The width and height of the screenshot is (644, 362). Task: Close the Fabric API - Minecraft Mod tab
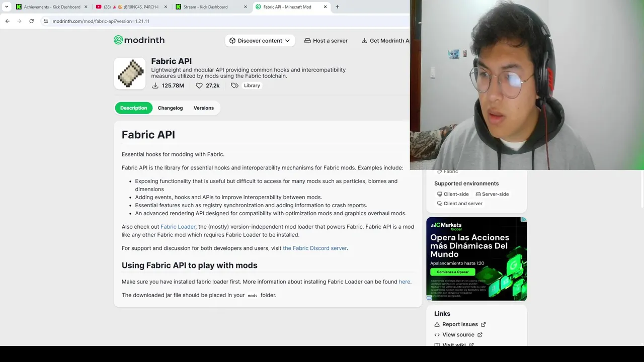[x=325, y=7]
